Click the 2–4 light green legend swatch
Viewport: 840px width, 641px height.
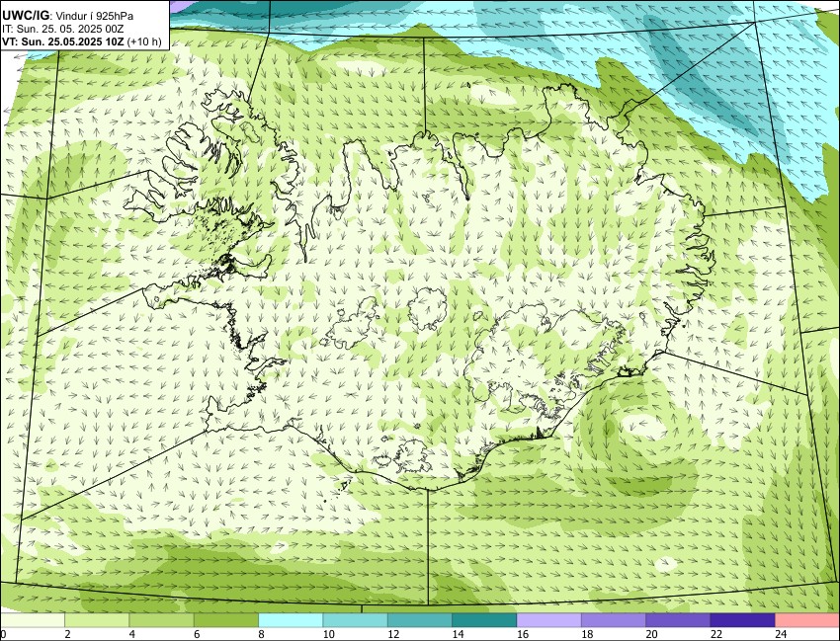(97, 620)
